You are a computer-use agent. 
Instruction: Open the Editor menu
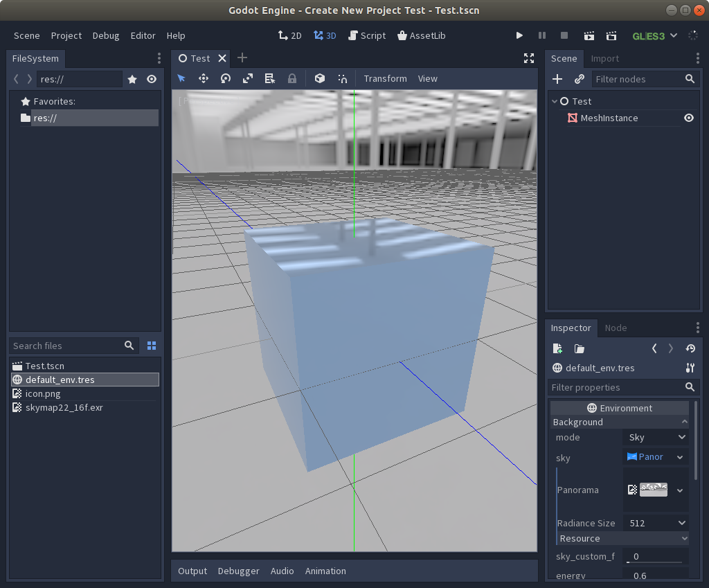tap(143, 36)
